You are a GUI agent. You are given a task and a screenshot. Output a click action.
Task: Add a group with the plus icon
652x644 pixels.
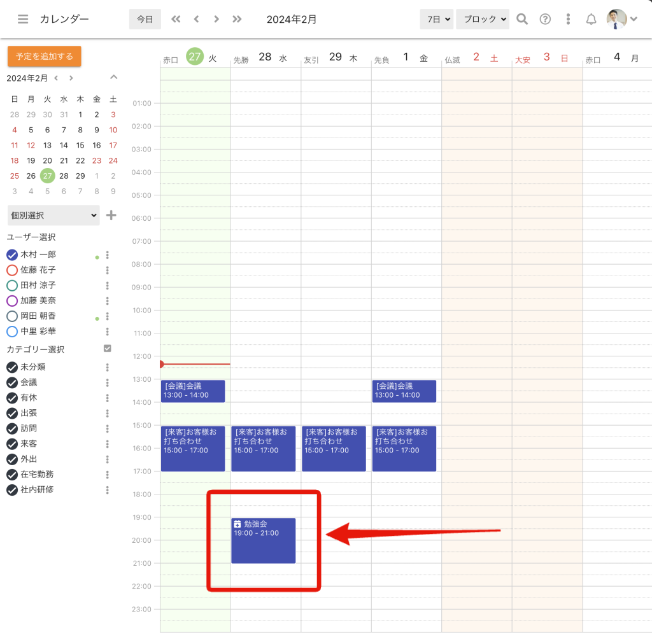(x=111, y=215)
